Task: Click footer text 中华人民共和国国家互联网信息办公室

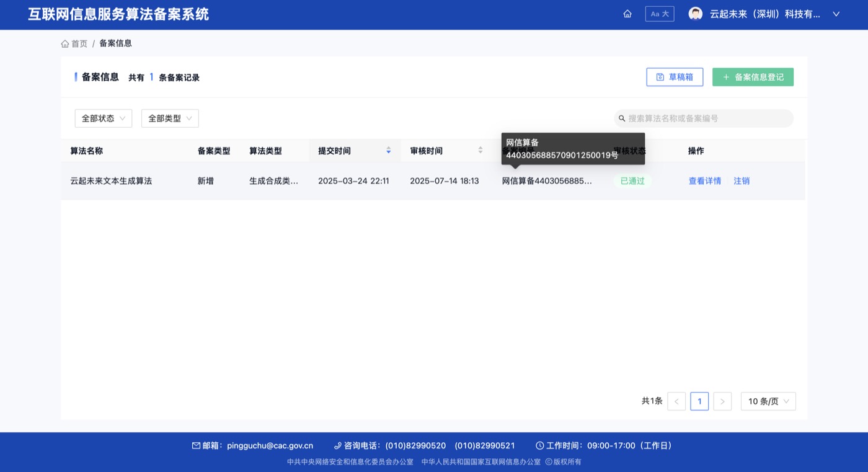Action: (x=482, y=462)
